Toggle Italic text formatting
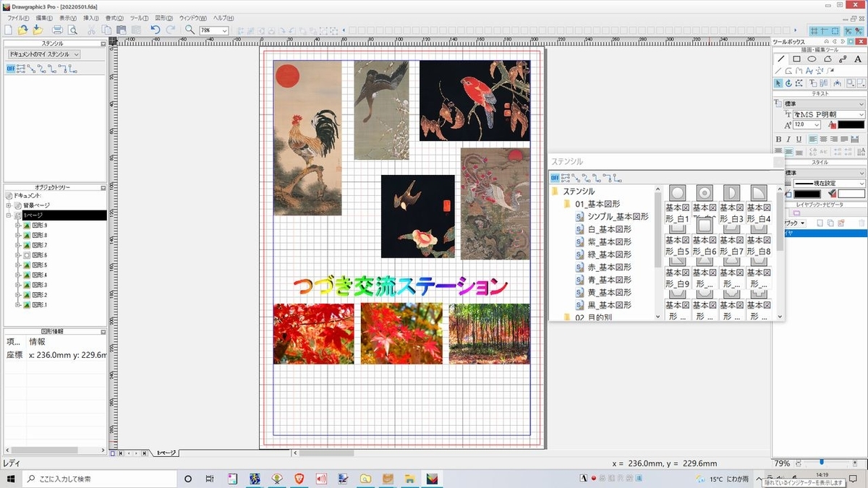 click(x=788, y=139)
